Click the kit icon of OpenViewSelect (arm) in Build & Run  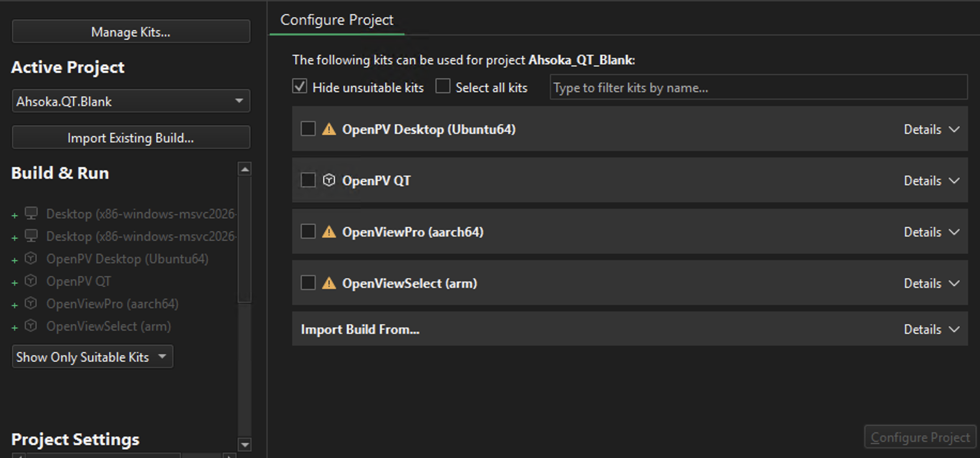(32, 326)
